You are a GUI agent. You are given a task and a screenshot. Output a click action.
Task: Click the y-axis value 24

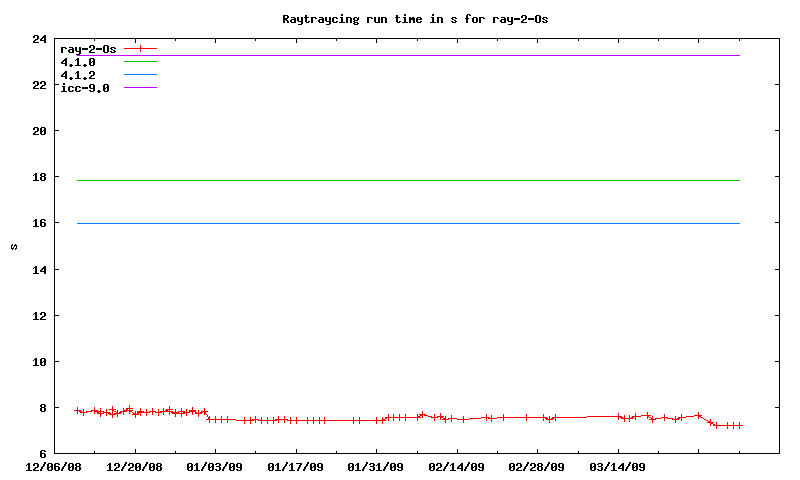tap(39, 39)
